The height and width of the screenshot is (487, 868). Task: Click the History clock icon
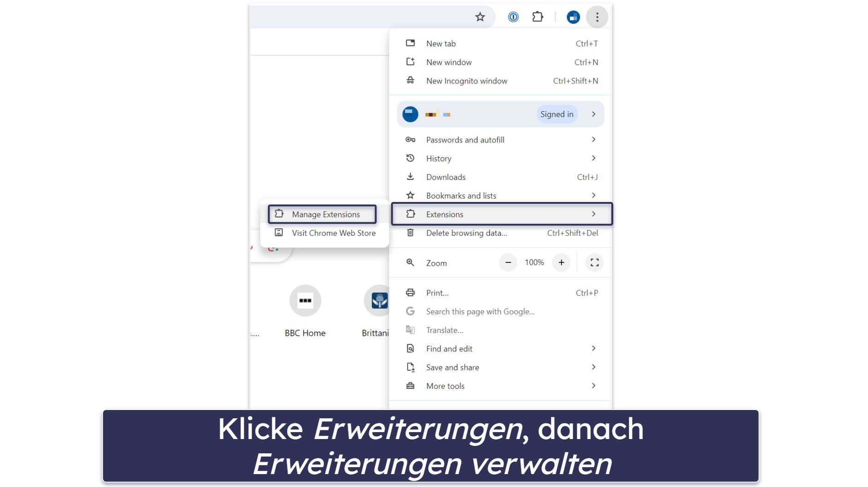pos(410,158)
